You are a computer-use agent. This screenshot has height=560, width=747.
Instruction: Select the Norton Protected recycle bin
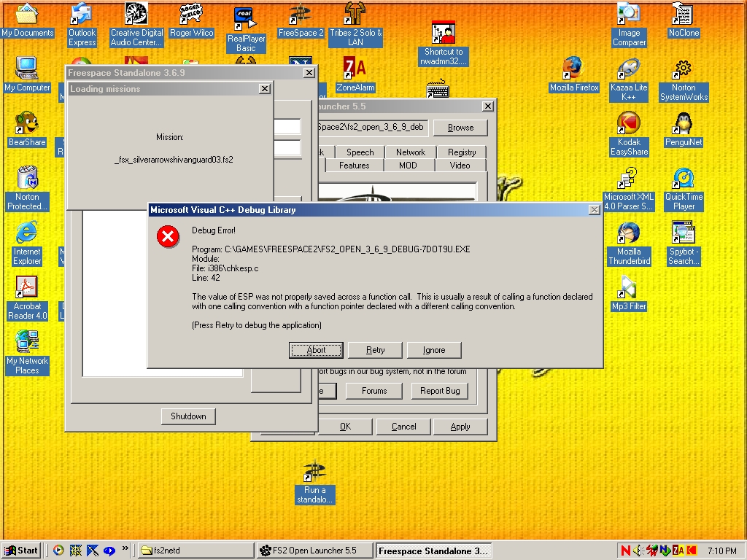[27, 189]
